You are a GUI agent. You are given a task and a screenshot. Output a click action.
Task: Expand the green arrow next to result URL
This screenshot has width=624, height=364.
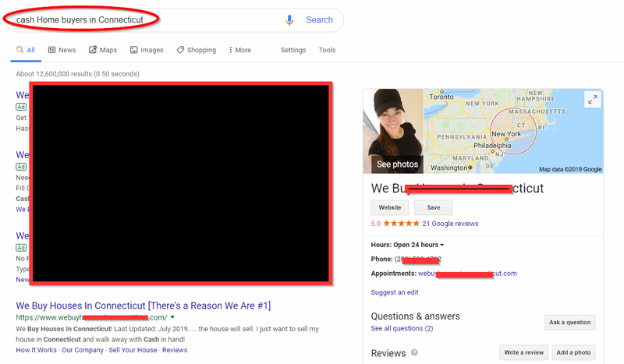172,317
